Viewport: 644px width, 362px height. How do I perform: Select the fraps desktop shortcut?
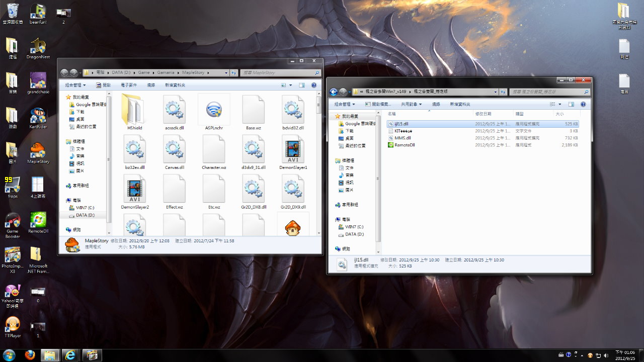click(13, 188)
